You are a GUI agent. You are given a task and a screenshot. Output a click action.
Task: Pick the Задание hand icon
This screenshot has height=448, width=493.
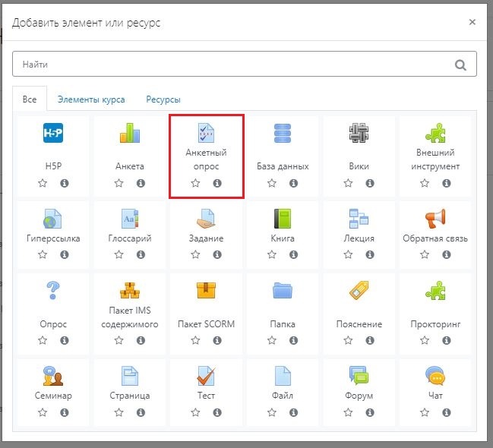(x=206, y=219)
